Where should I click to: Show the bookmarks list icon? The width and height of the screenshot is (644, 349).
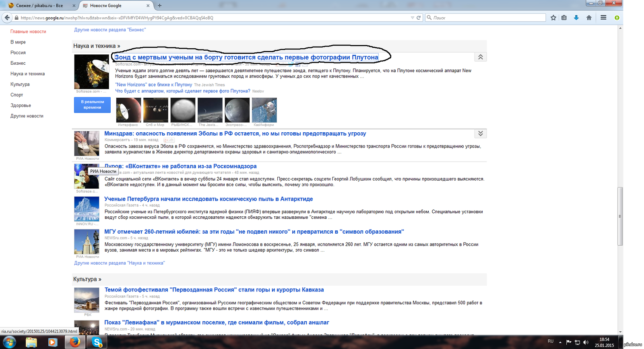click(564, 18)
